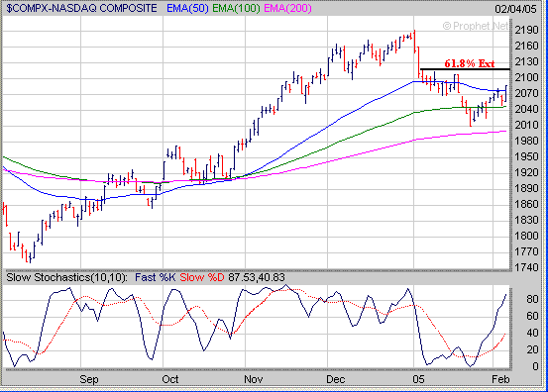
Task: Click the Slow %D legend label
Action: point(202,277)
